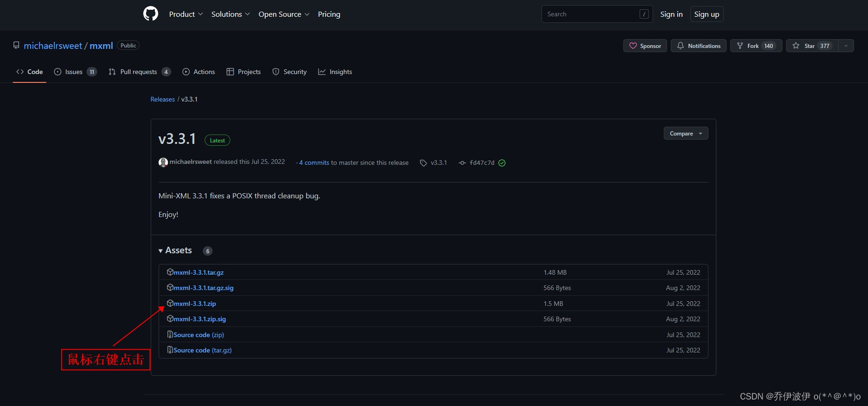Click the star icon on Star
This screenshot has height=406, width=868.
[796, 46]
